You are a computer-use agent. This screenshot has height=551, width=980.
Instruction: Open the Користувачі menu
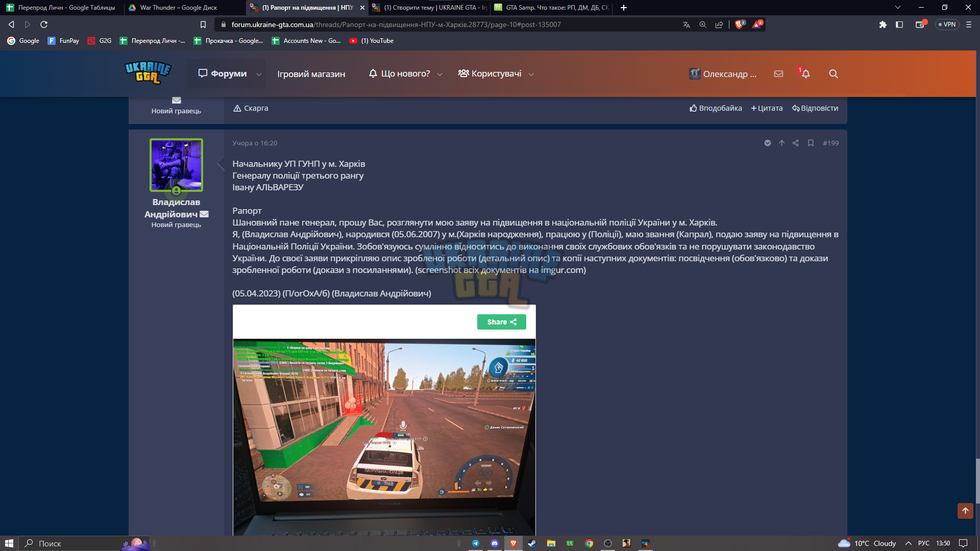pos(490,73)
